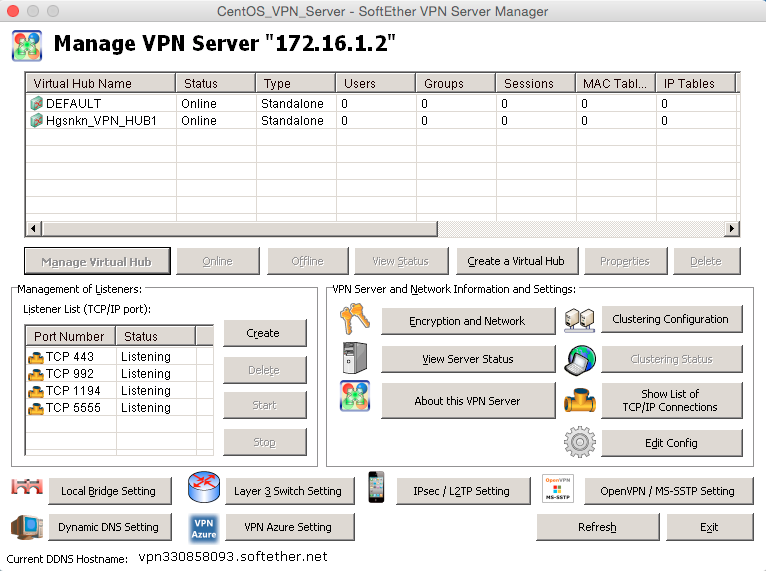Click Create a Virtual Hub button
The height and width of the screenshot is (571, 766).
coord(516,261)
